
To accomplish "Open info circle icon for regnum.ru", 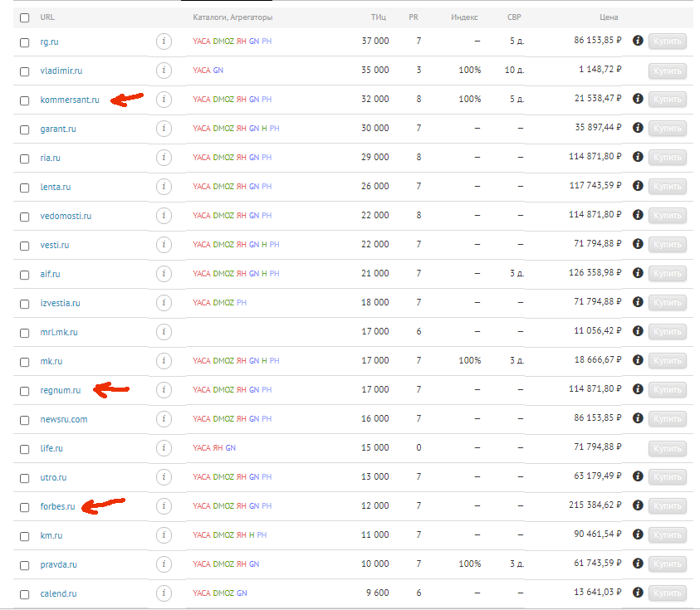I will (164, 390).
